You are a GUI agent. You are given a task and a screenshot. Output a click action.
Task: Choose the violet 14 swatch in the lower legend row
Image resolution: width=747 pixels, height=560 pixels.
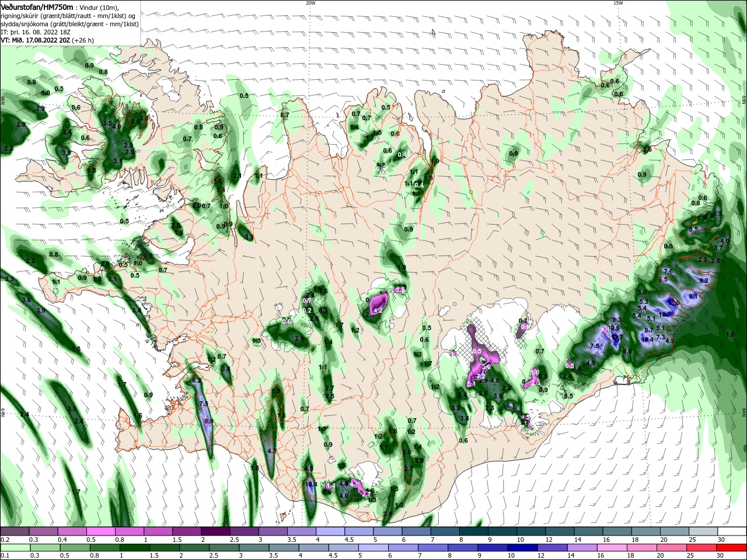coord(582,547)
